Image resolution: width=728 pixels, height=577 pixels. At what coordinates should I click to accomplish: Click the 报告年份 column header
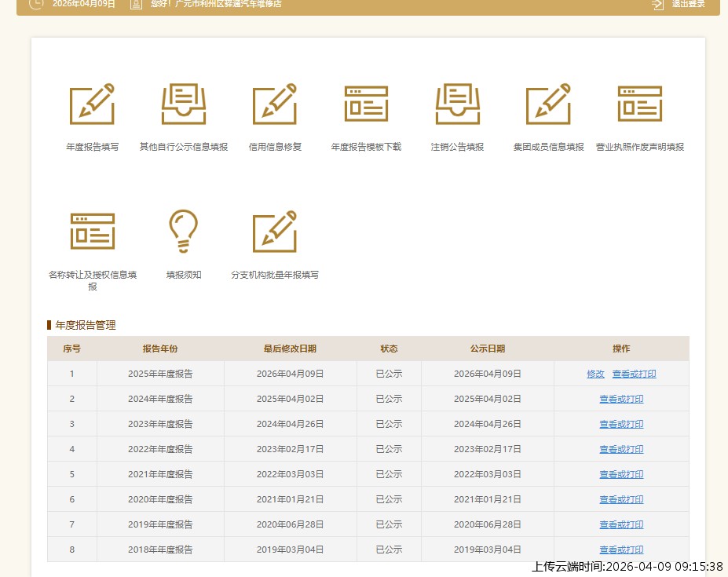coord(160,349)
